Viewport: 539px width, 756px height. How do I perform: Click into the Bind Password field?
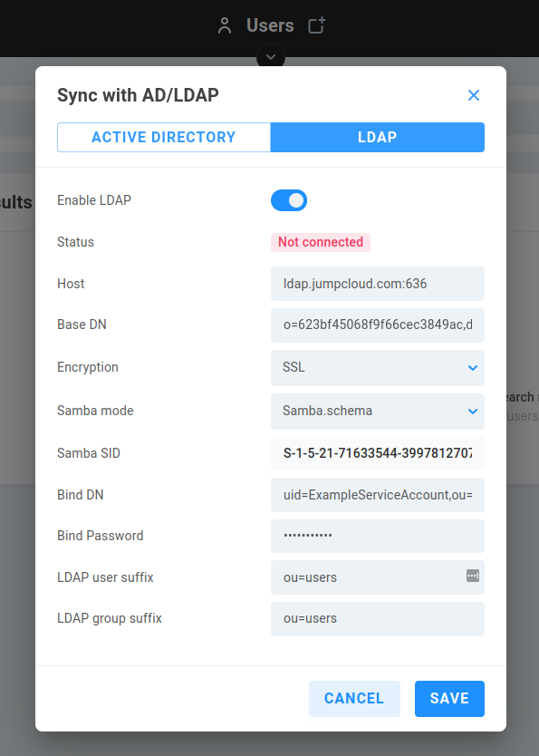click(x=378, y=536)
